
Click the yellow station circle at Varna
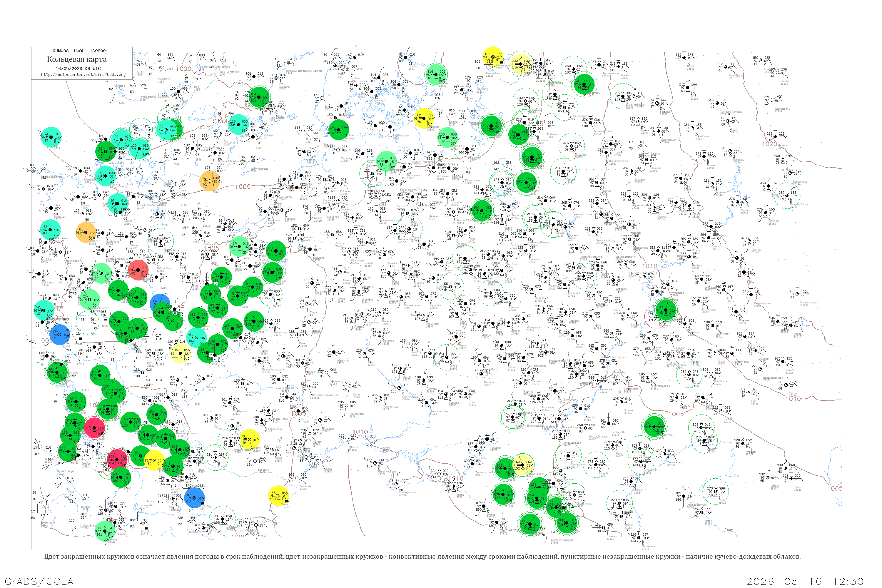click(x=279, y=496)
